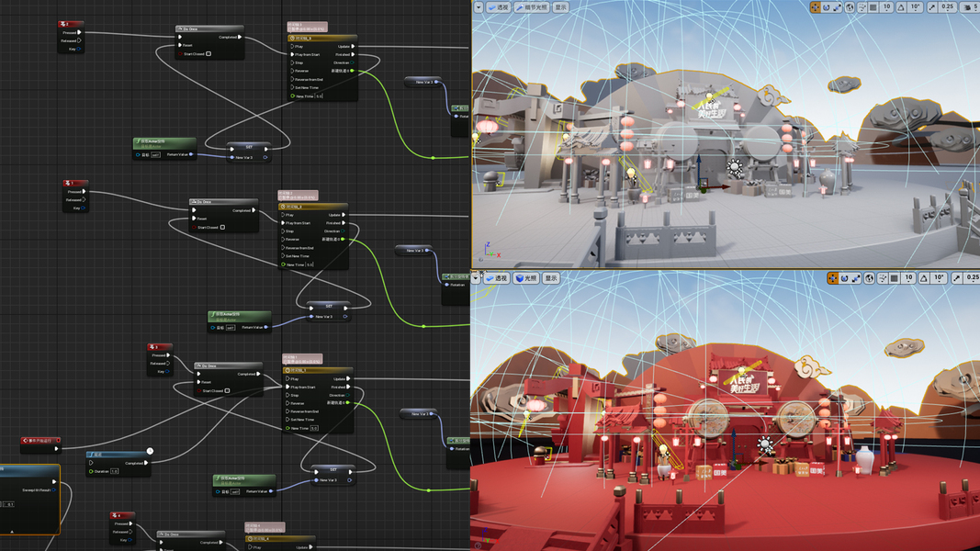Select the sun light actor in bottom viewport
This screenshot has height=551, width=980.
[x=764, y=444]
